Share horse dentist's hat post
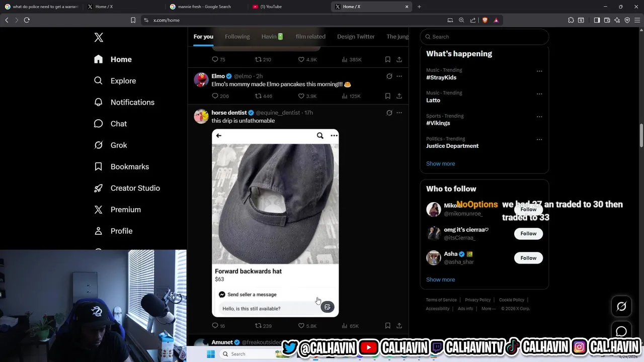 399,326
